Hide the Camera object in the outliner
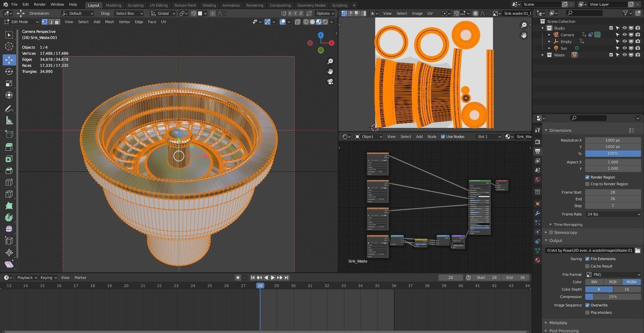The height and width of the screenshot is (333, 644). tap(625, 35)
